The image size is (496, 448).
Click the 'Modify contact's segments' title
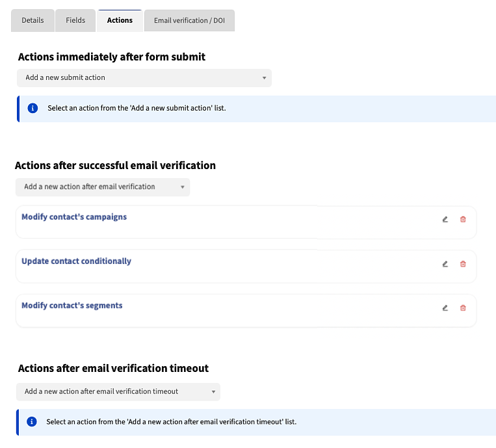[x=72, y=306]
